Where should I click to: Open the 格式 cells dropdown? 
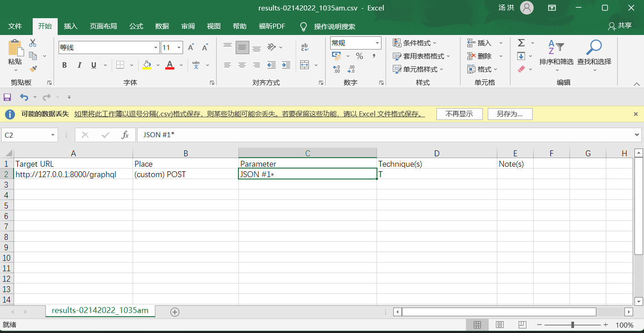(482, 69)
